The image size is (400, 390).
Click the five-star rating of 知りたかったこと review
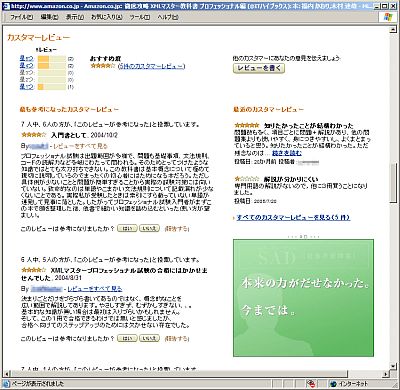coord(247,125)
